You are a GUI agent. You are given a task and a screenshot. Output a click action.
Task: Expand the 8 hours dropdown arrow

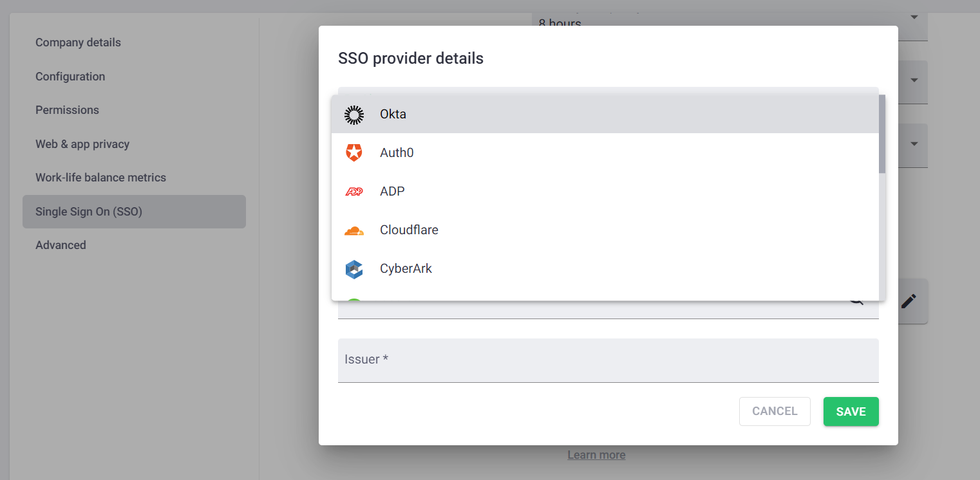914,17
